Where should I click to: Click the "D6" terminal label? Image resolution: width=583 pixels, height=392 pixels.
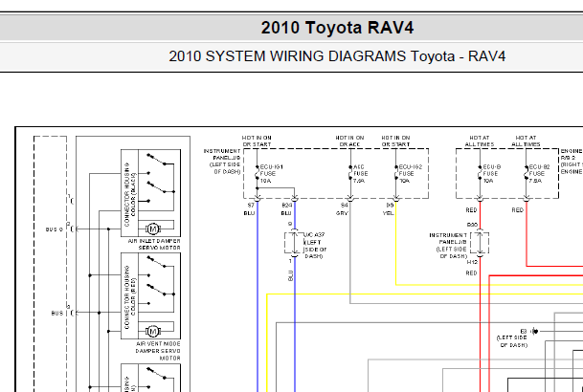(390, 206)
